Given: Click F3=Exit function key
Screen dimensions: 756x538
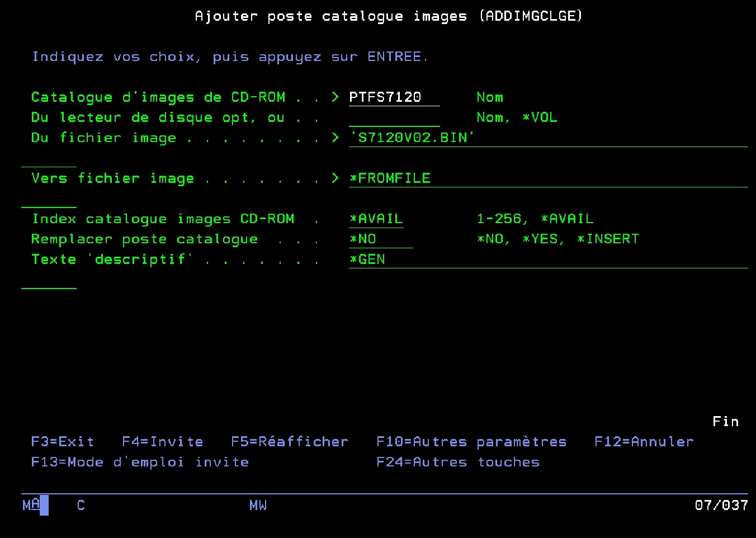Looking at the screenshot, I should (63, 442).
